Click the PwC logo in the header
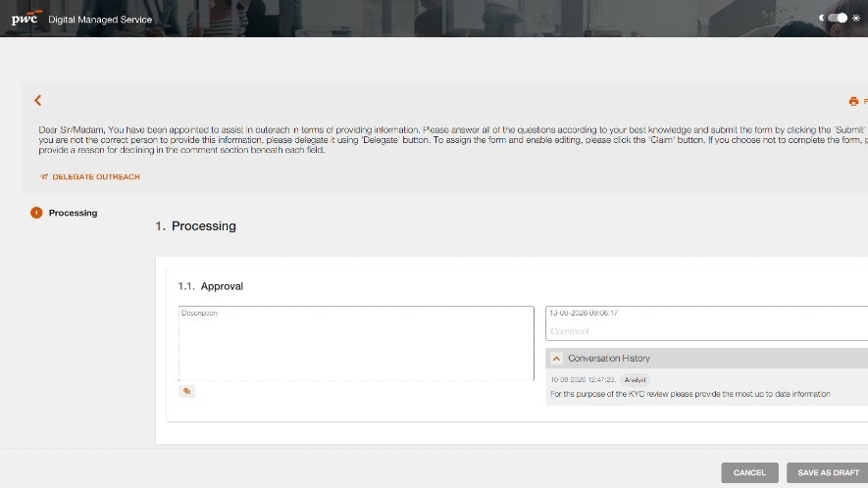Image resolution: width=868 pixels, height=488 pixels. click(x=26, y=19)
